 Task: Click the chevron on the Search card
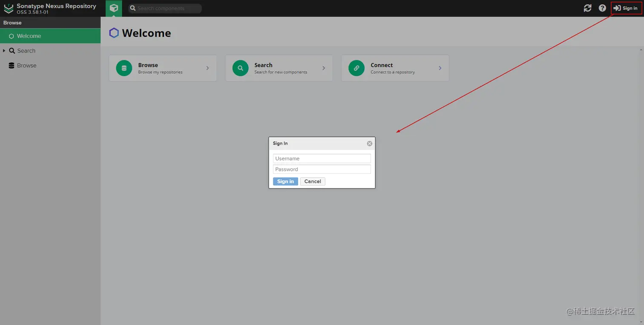click(324, 68)
